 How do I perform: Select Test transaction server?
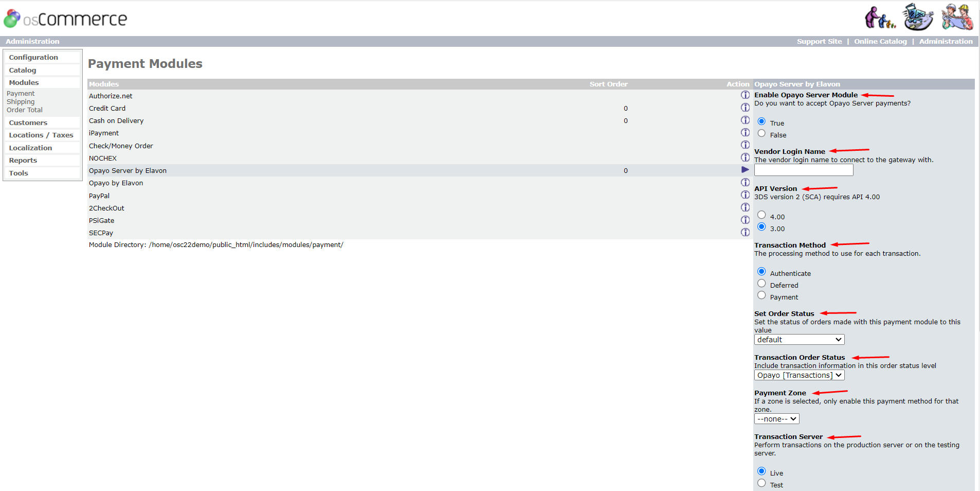(x=761, y=483)
